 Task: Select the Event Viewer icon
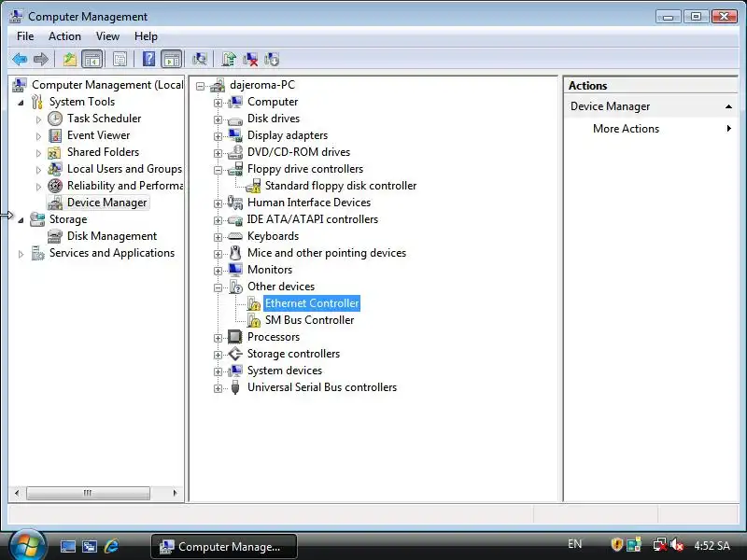tap(55, 135)
